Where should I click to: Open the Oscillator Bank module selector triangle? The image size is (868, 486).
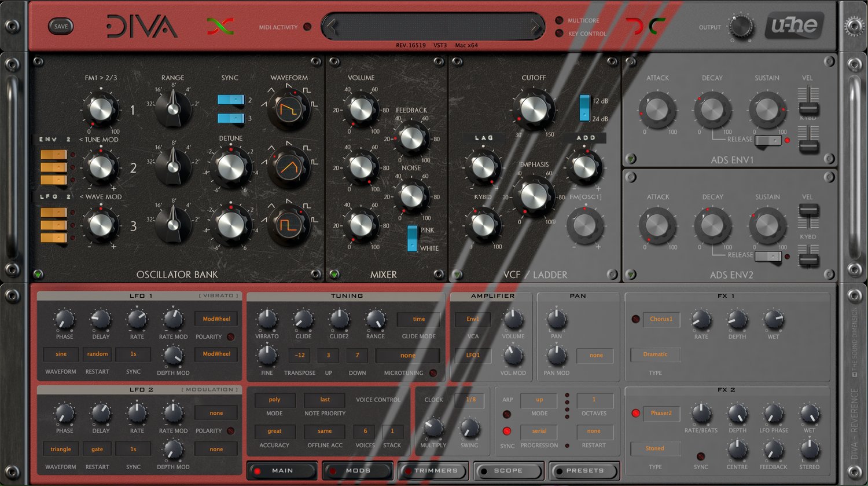(39, 274)
